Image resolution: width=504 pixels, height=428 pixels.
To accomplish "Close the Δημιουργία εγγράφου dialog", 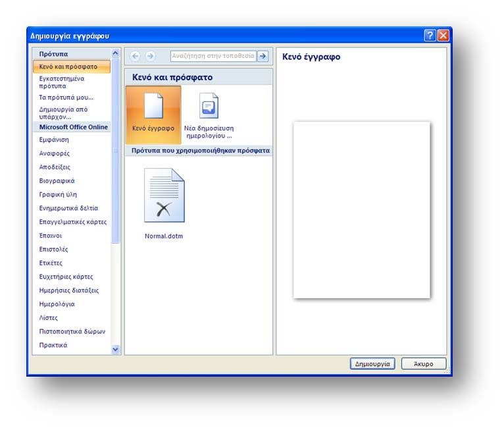I will tap(443, 36).
